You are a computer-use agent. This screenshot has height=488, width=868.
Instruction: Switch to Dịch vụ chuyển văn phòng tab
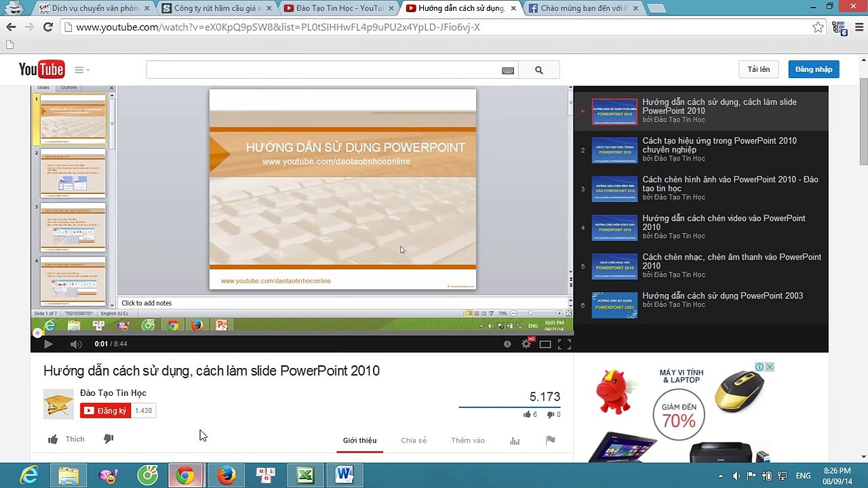coord(95,8)
